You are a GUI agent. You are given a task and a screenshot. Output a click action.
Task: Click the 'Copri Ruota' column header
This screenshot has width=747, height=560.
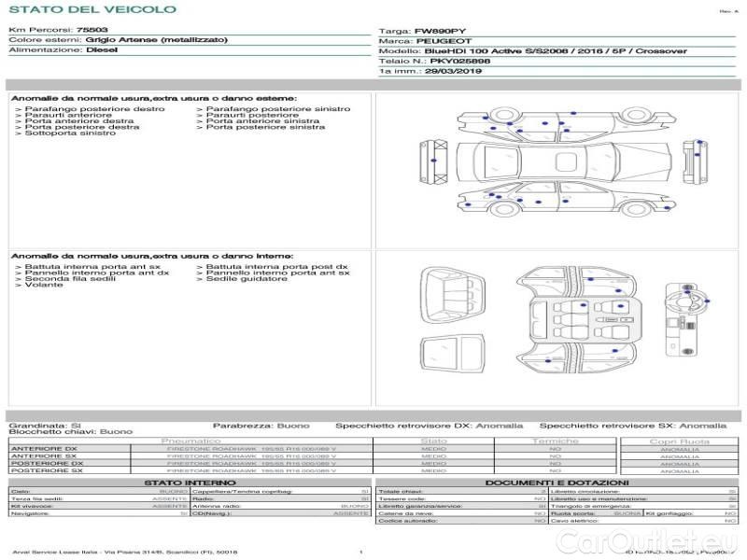tap(680, 441)
